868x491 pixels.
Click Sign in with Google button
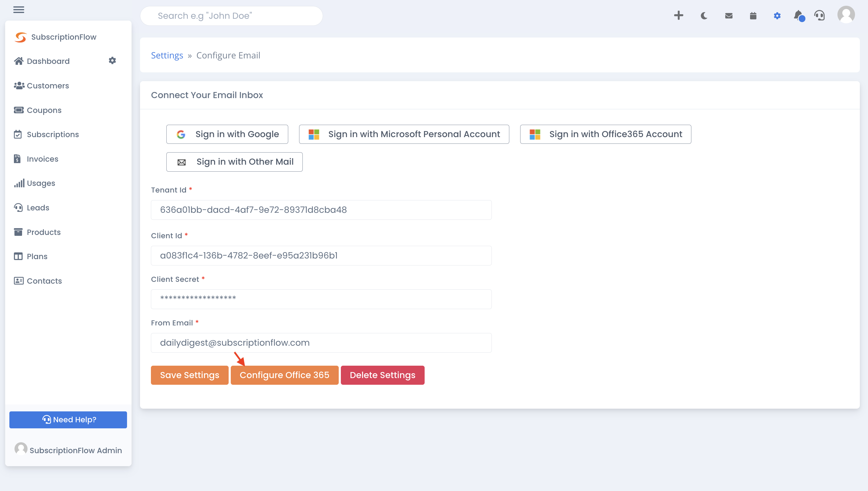click(227, 134)
